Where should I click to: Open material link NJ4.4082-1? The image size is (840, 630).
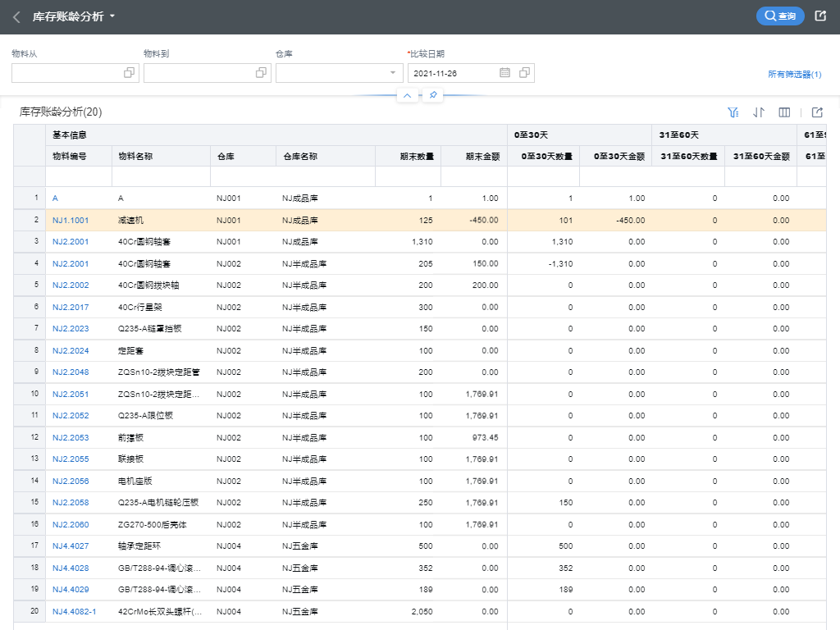(75, 611)
